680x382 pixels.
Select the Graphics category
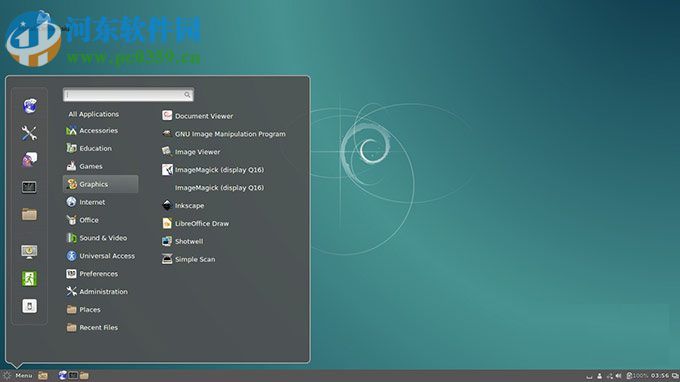tap(101, 184)
